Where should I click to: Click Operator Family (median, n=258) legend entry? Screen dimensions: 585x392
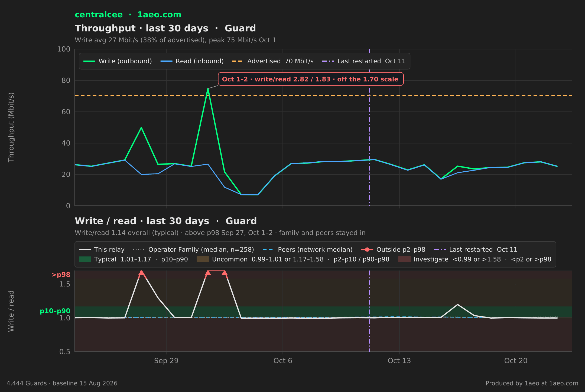(193, 250)
